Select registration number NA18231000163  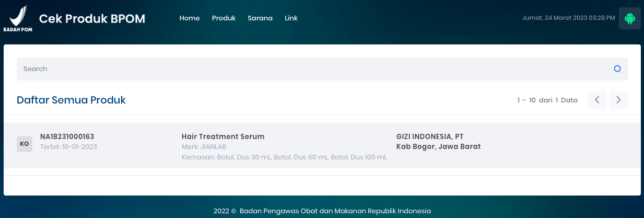point(67,136)
